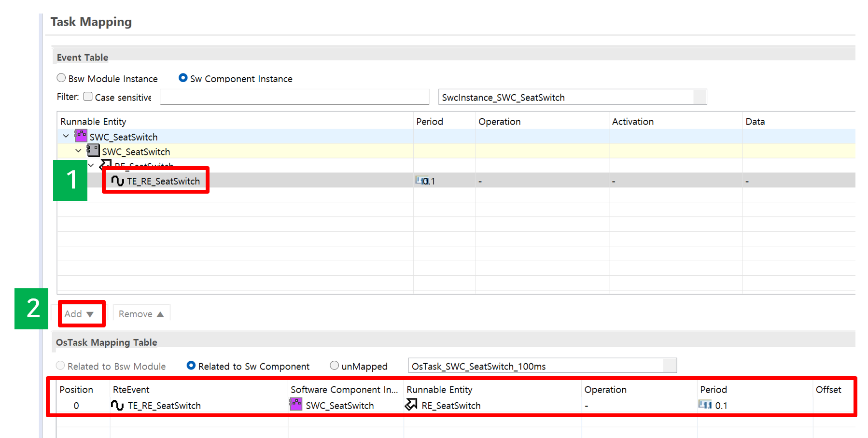Image resolution: width=868 pixels, height=438 pixels.
Task: Click the TE_RE_SeatSwitch timing event wave icon
Action: (x=117, y=181)
